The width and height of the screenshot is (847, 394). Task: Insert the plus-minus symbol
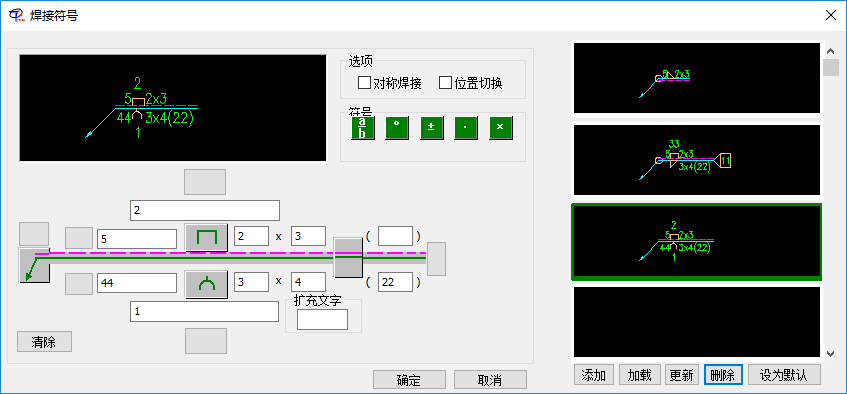[x=432, y=128]
